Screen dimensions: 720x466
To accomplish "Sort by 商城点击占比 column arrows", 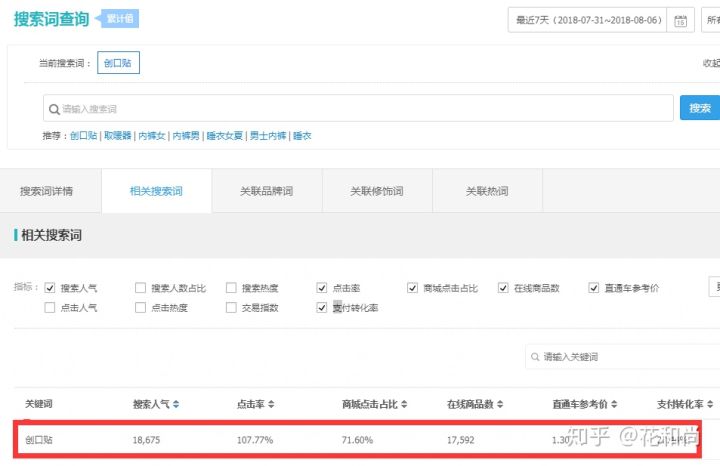I will pos(406,404).
